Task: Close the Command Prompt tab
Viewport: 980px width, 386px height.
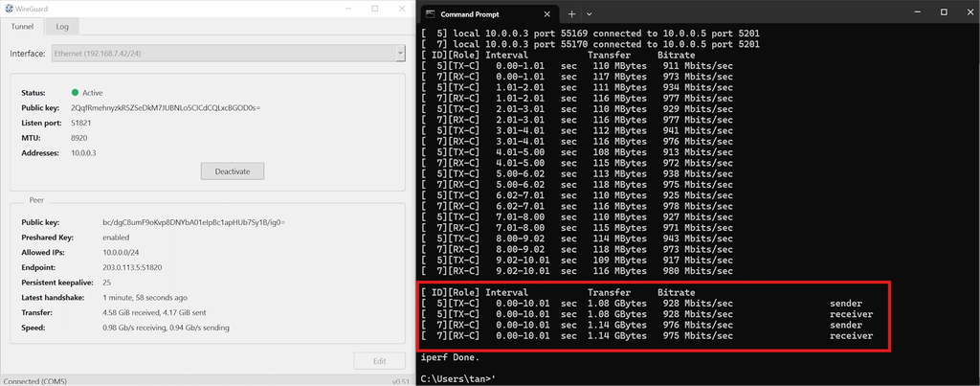Action: [x=546, y=13]
